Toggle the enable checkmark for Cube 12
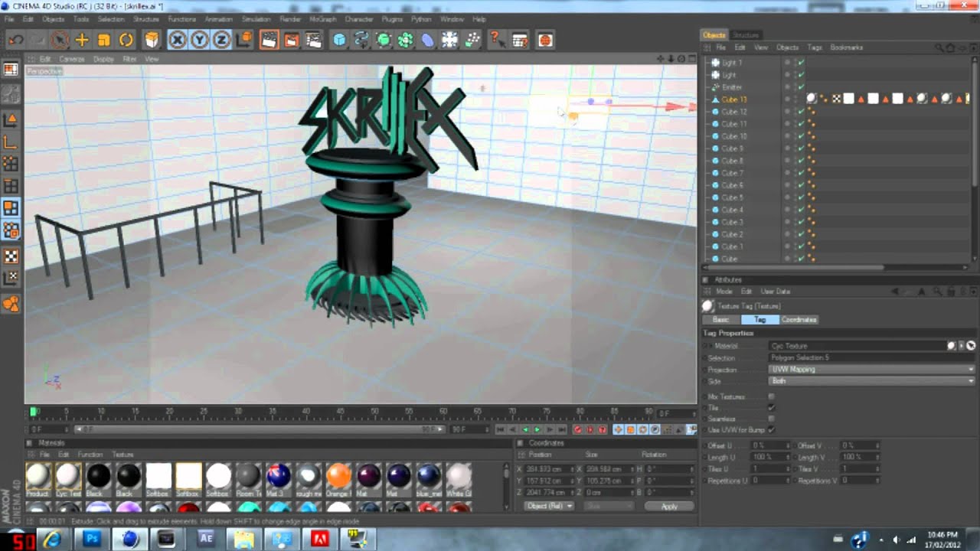The image size is (980, 551). click(x=800, y=112)
